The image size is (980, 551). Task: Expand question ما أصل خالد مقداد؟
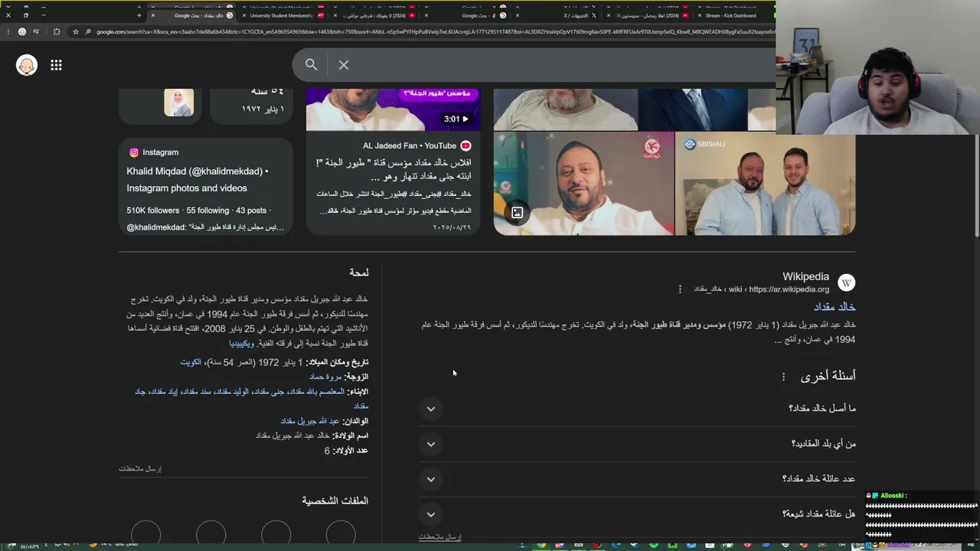click(637, 409)
